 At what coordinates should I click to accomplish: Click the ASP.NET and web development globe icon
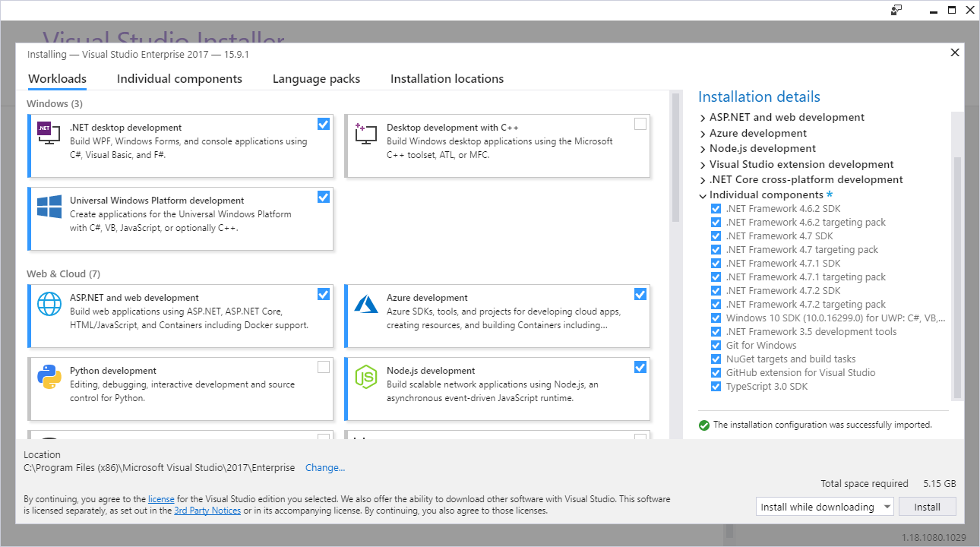click(x=49, y=303)
